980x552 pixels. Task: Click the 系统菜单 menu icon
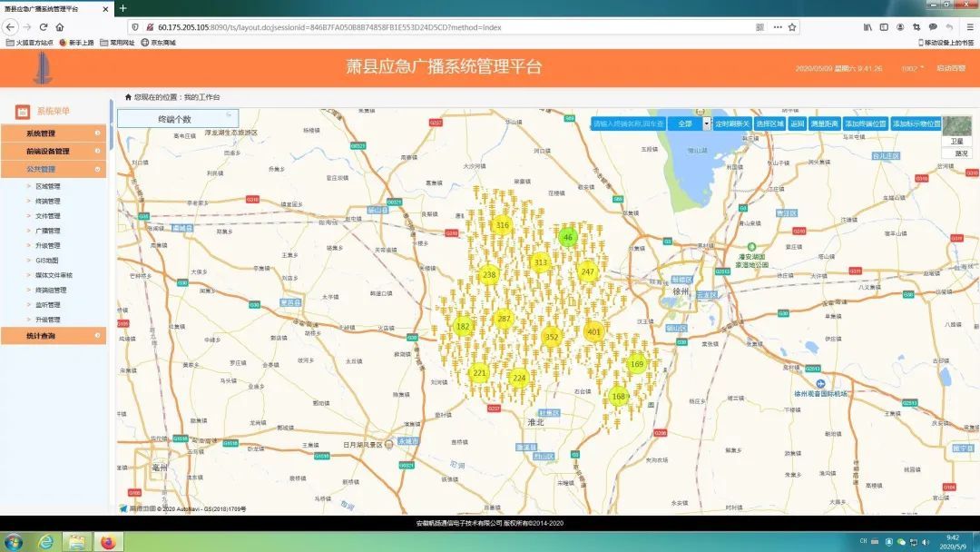pyautogui.click(x=23, y=112)
